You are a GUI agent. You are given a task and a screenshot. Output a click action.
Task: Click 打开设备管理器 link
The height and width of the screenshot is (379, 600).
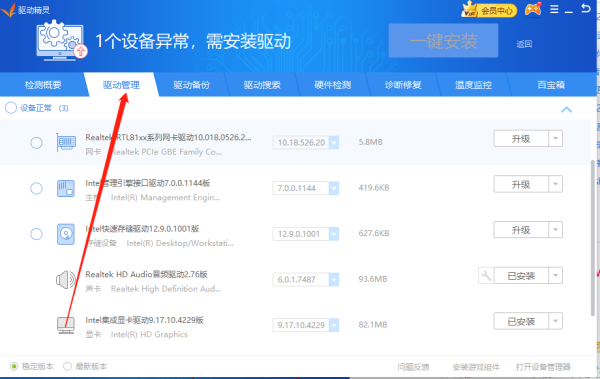tap(543, 367)
